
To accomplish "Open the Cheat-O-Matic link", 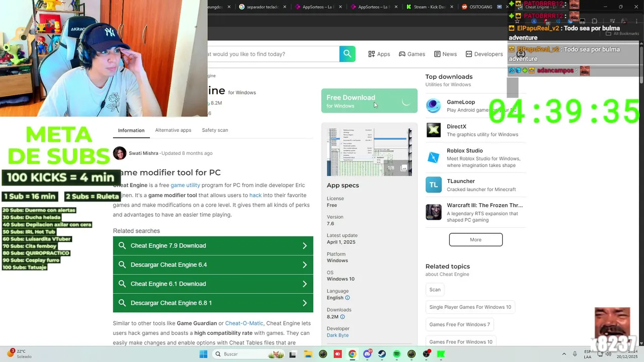I will pyautogui.click(x=244, y=323).
